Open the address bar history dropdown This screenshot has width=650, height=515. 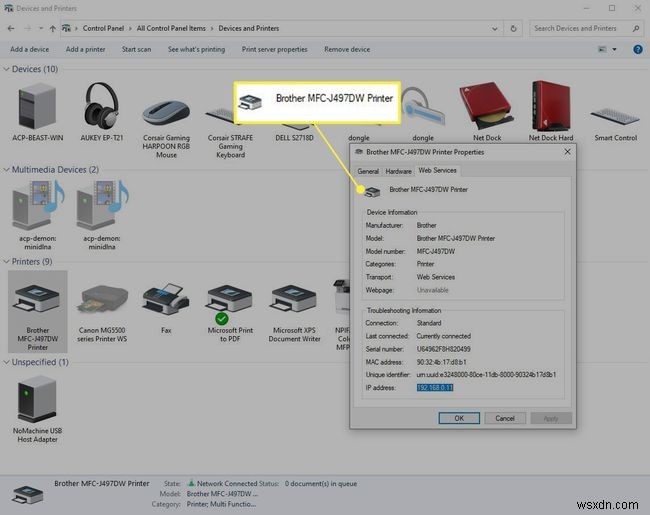pos(495,29)
